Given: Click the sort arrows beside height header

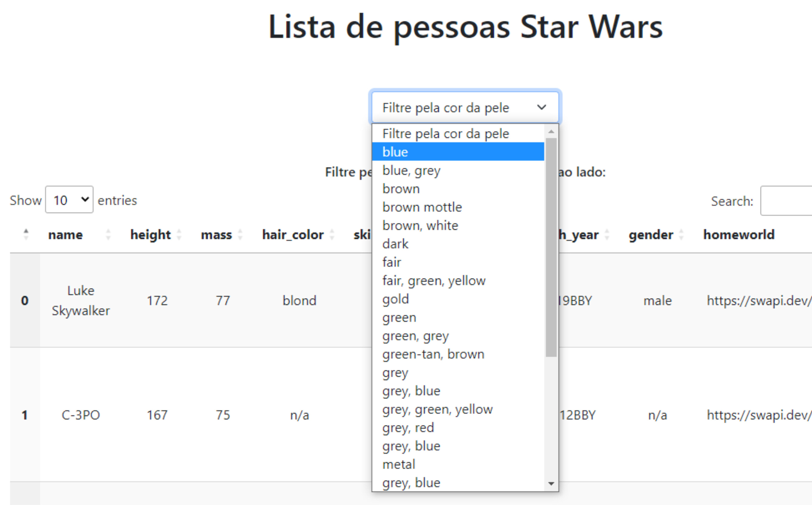Looking at the screenshot, I should 179,235.
